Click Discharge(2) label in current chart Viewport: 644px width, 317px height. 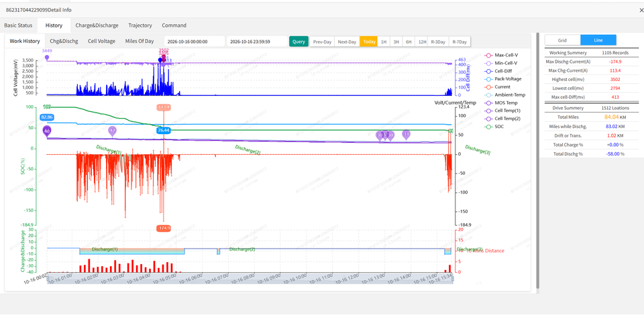coord(248,149)
